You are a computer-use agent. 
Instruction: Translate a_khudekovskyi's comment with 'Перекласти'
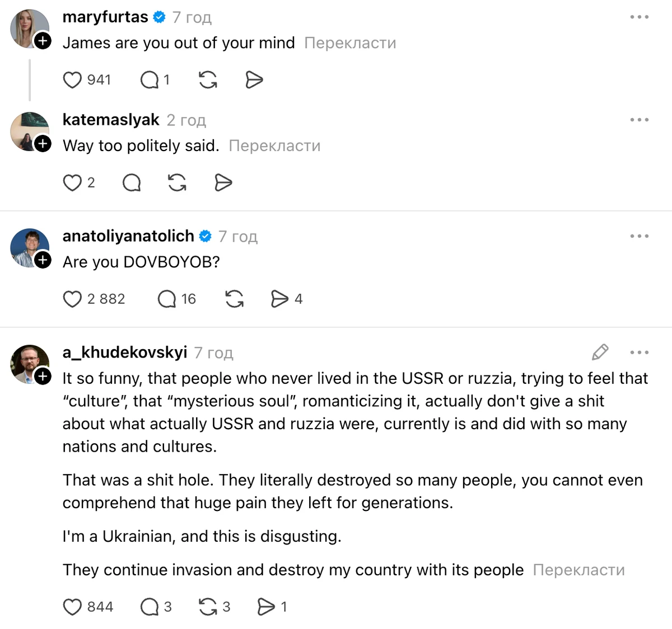click(579, 570)
